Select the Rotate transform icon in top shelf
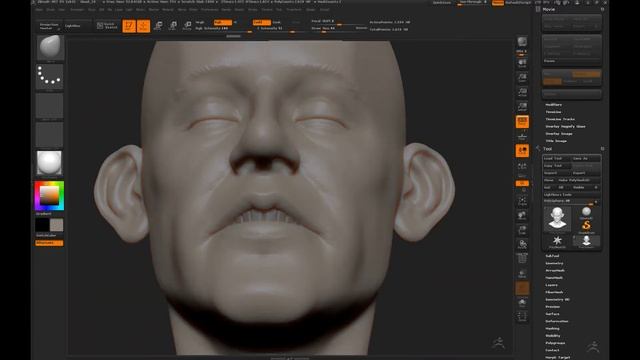640x360 pixels. 187,26
